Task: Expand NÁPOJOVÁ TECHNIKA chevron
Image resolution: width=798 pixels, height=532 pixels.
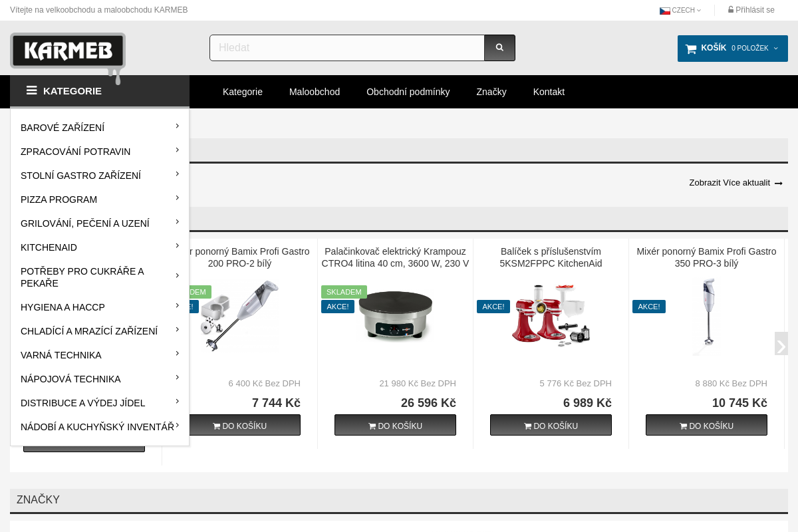Action: 178,377
